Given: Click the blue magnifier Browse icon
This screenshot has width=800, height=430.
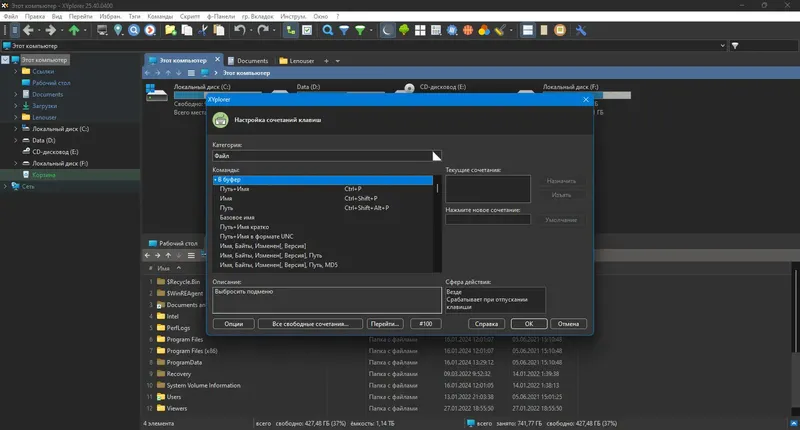Looking at the screenshot, I should 134,31.
